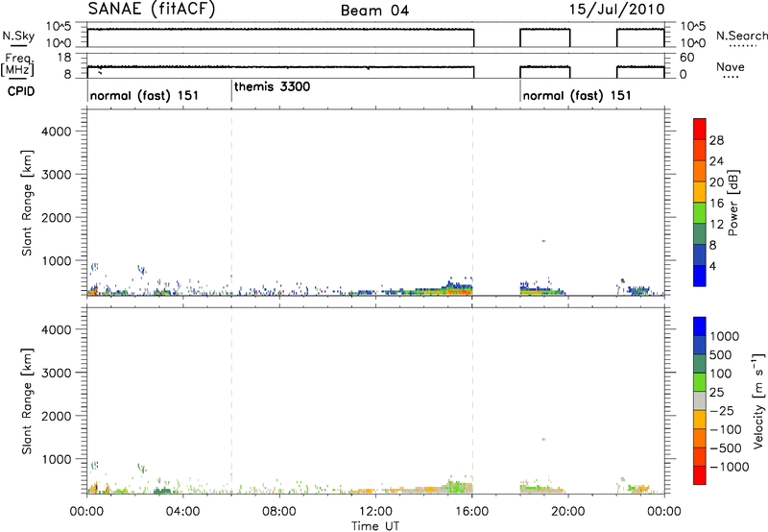Click the 18 tick on the frequency axis
This screenshot has height=532, width=768.
[64, 58]
